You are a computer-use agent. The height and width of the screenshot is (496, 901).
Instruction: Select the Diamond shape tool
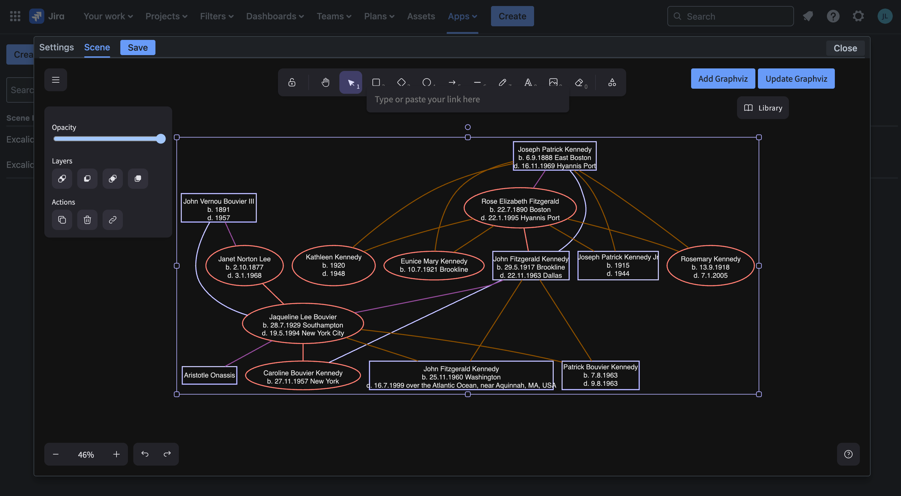point(401,83)
